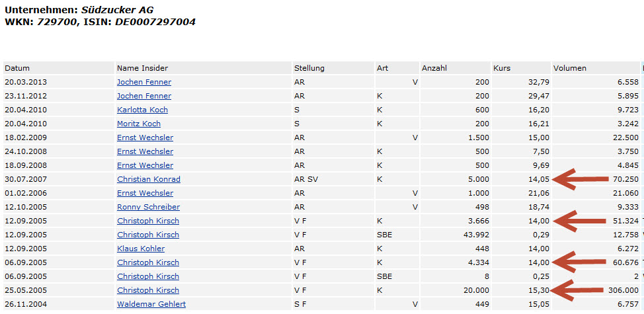
Task: Select Volumen value 12.758
Action: (x=626, y=235)
